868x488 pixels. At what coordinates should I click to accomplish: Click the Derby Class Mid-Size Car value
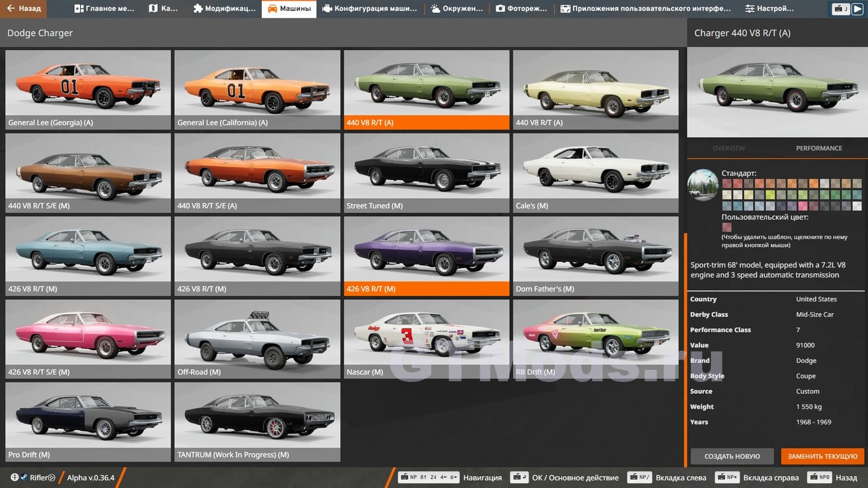pyautogui.click(x=815, y=315)
